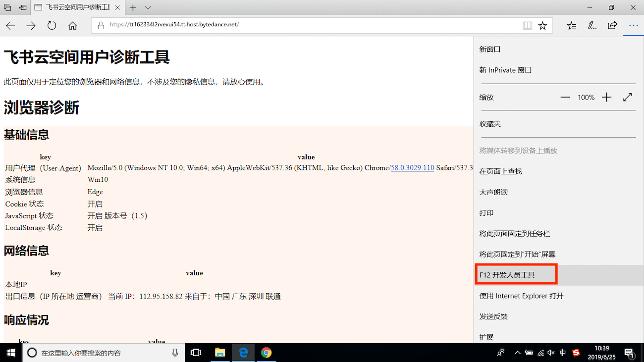644x362 pixels.
Task: Click the 响应情况 heading
Action: tap(26, 320)
